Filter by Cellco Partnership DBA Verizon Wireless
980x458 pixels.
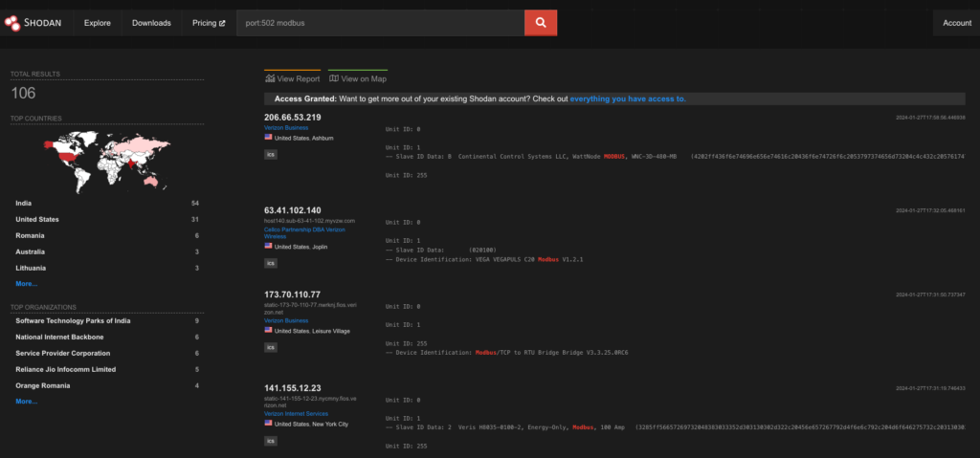(x=304, y=233)
